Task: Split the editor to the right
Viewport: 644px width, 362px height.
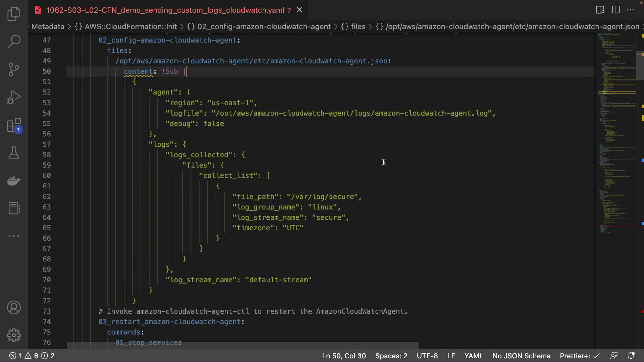Action: 616,10
